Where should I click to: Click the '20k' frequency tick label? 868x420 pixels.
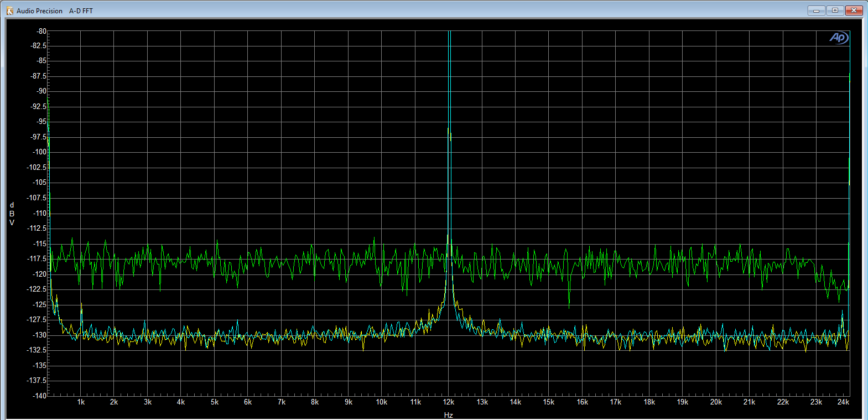coord(716,402)
